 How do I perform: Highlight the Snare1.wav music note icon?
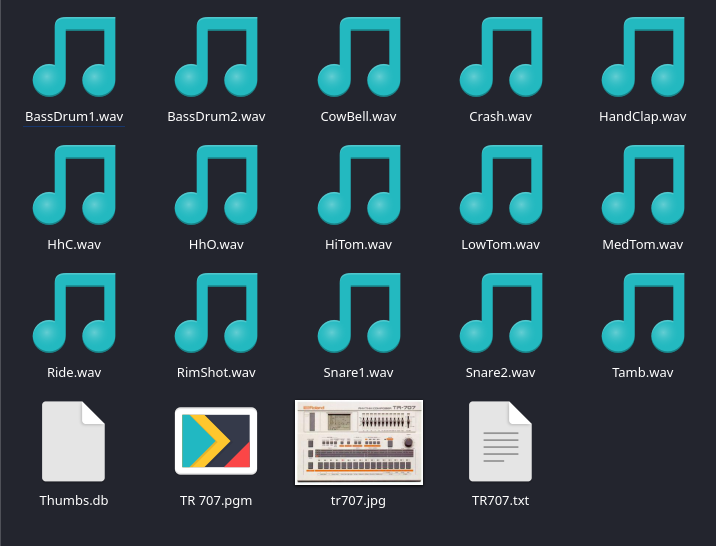point(359,313)
